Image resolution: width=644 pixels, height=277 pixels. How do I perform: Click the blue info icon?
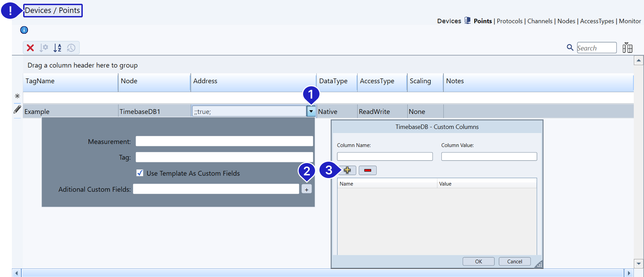click(24, 30)
